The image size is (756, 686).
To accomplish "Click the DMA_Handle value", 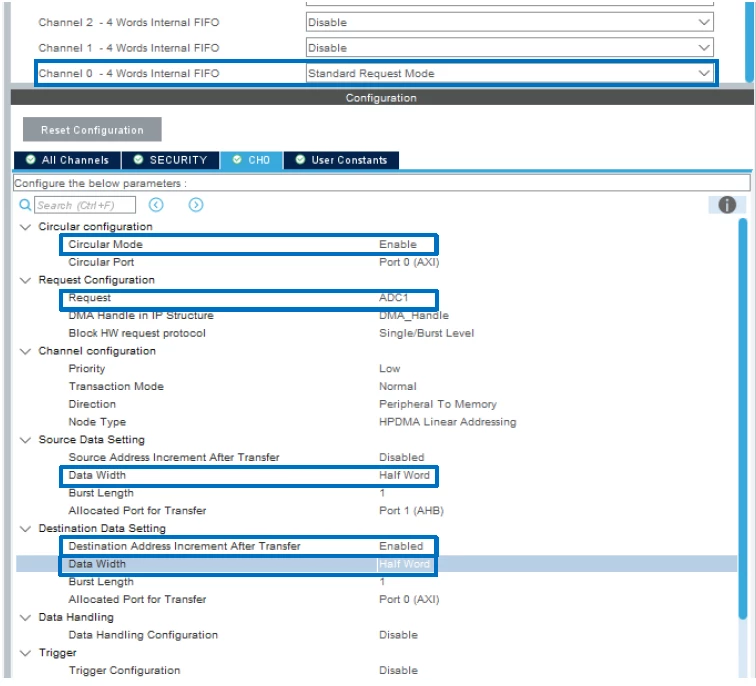I will pyautogui.click(x=414, y=316).
